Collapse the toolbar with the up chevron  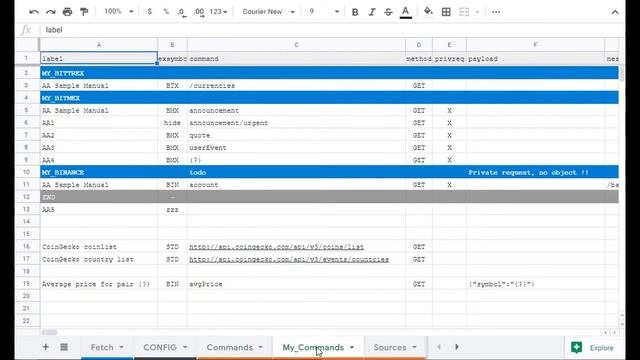615,12
